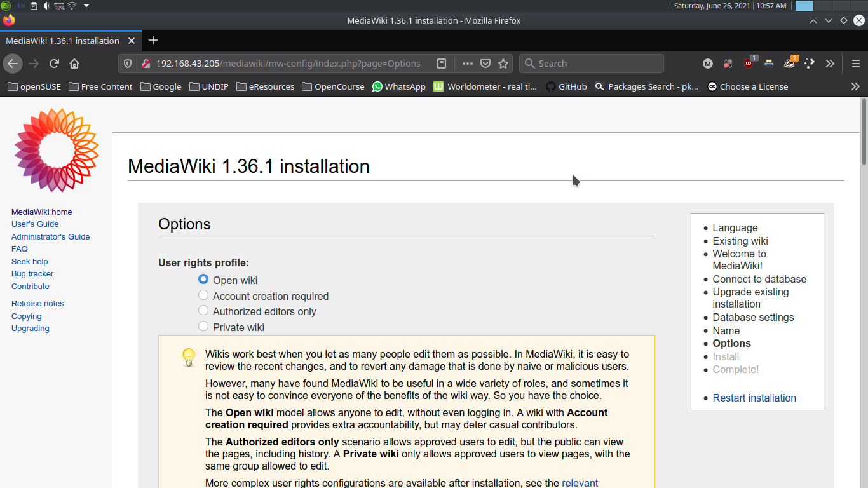Expand the Free Content bookmarks folder

(100, 86)
